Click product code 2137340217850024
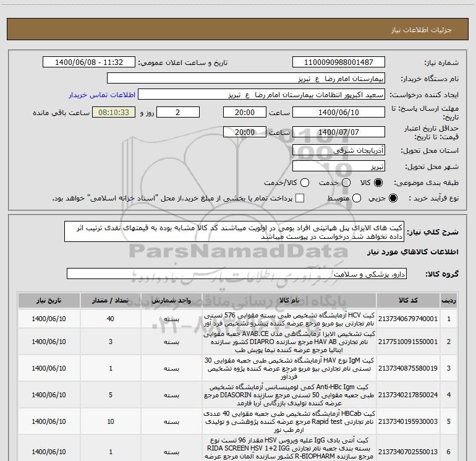 pyautogui.click(x=408, y=395)
